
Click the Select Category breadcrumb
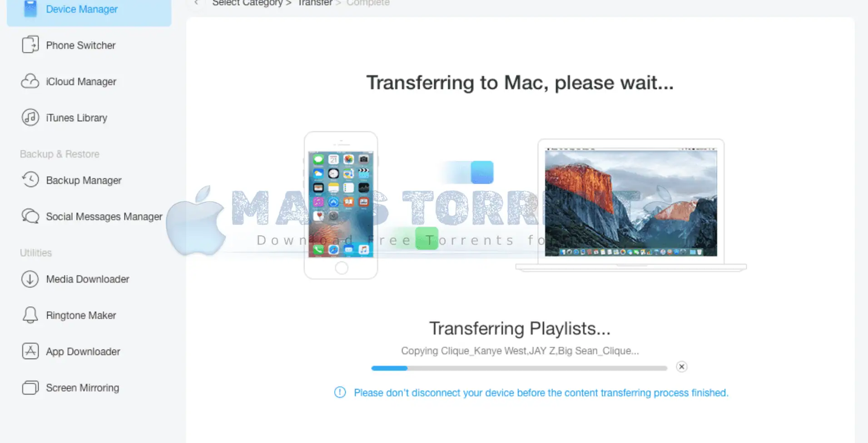(248, 3)
